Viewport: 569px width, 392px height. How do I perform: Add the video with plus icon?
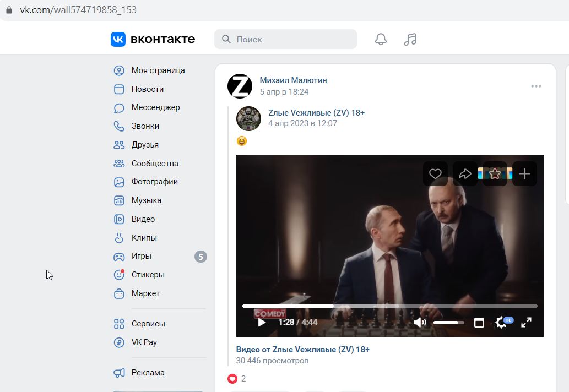click(x=524, y=173)
